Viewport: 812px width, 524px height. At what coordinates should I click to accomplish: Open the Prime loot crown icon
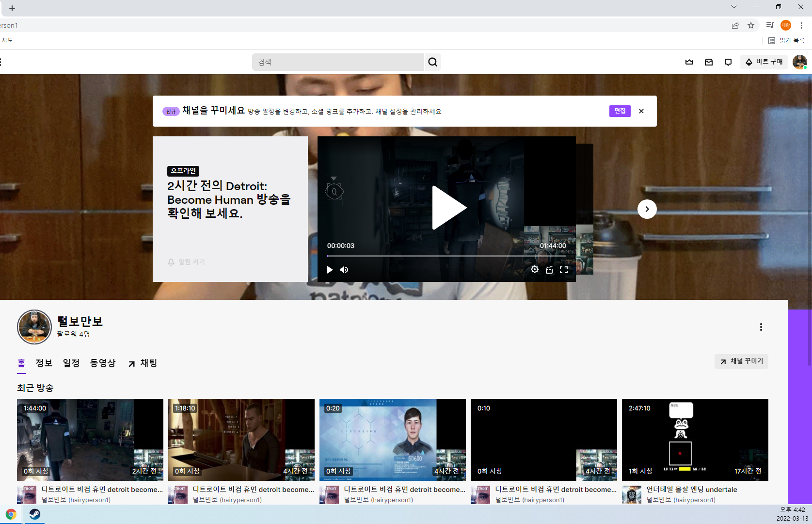[x=689, y=62]
